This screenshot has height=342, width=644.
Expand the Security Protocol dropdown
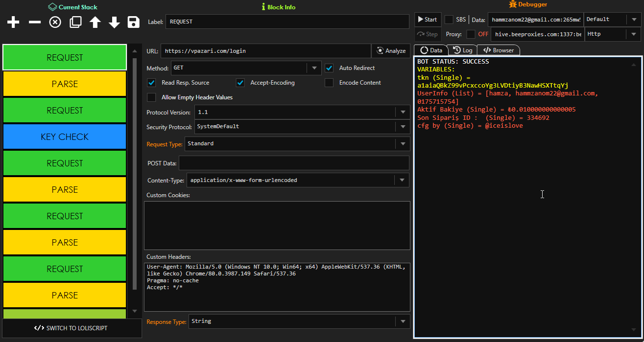coord(403,127)
